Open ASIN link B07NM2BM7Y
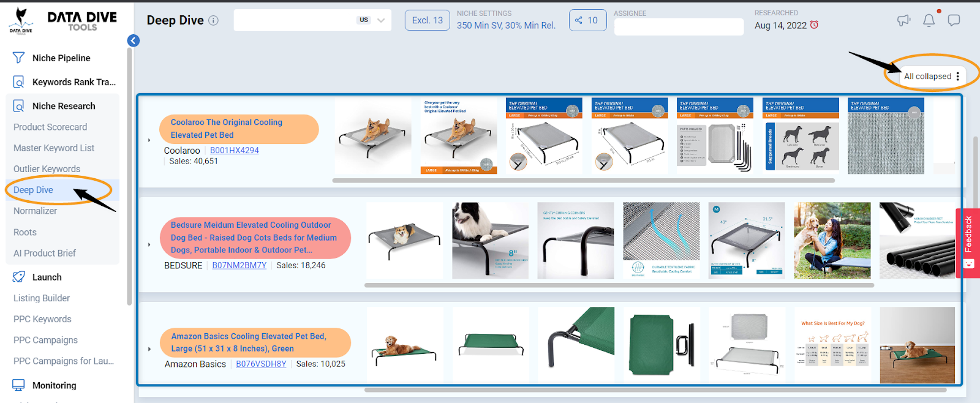Image resolution: width=980 pixels, height=403 pixels. (x=239, y=265)
